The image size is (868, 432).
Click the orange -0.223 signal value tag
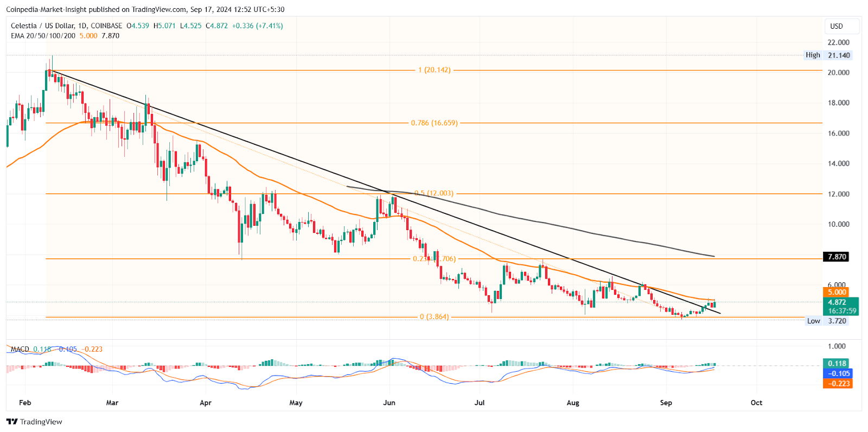(838, 384)
